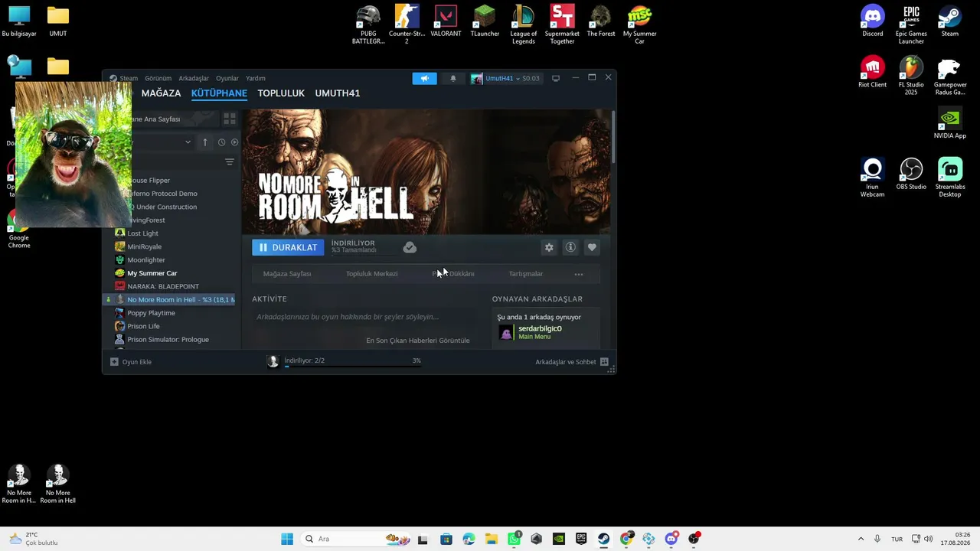Open Steam notifications bell
The height and width of the screenshot is (551, 980).
tap(452, 78)
